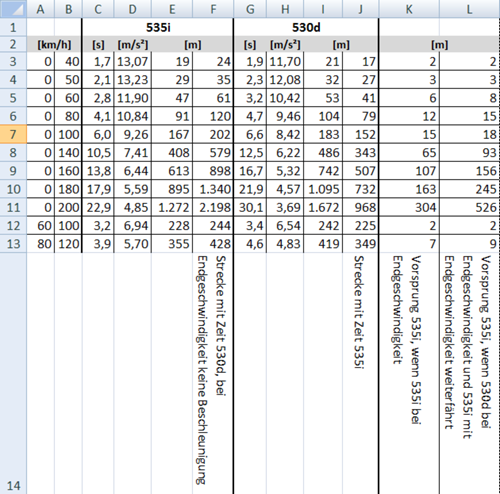Select the cell with value 22,9
Viewport: 500px width, 494px height.
[x=98, y=207]
